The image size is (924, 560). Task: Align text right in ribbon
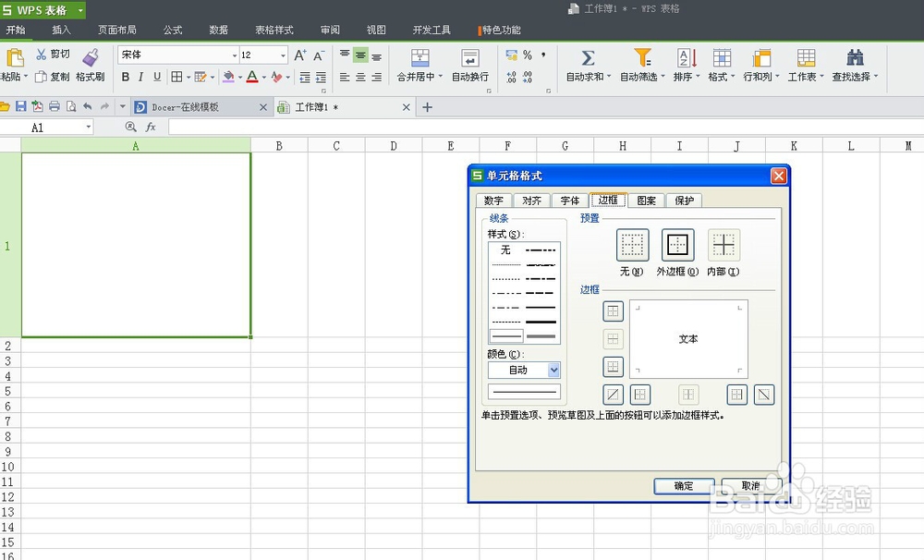coord(377,78)
